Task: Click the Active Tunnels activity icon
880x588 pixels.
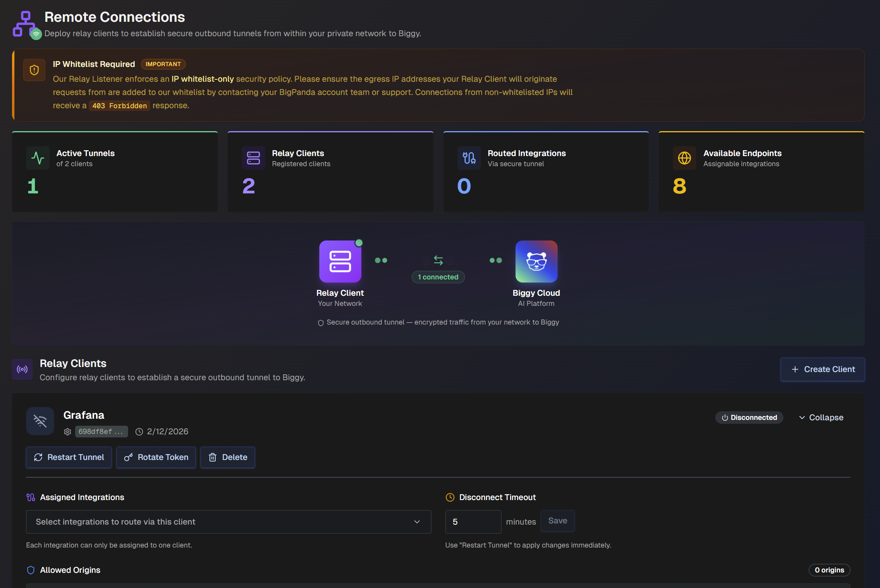Action: pos(37,158)
